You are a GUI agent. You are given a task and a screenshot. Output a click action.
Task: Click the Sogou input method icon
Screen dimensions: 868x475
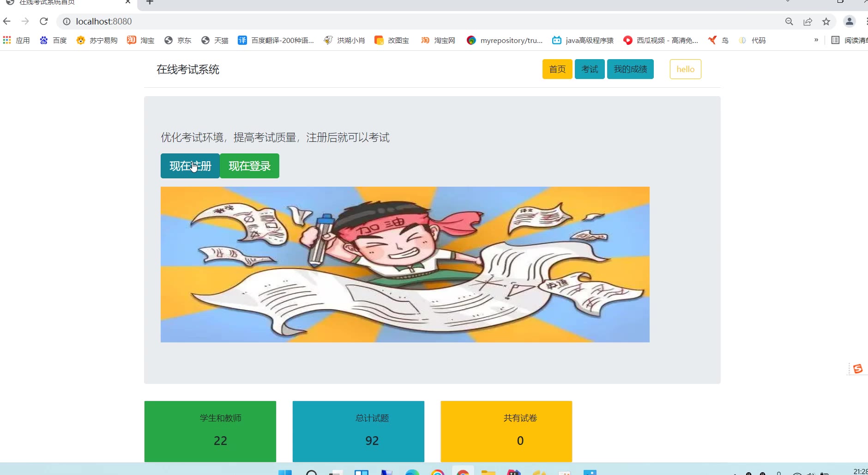click(x=858, y=369)
